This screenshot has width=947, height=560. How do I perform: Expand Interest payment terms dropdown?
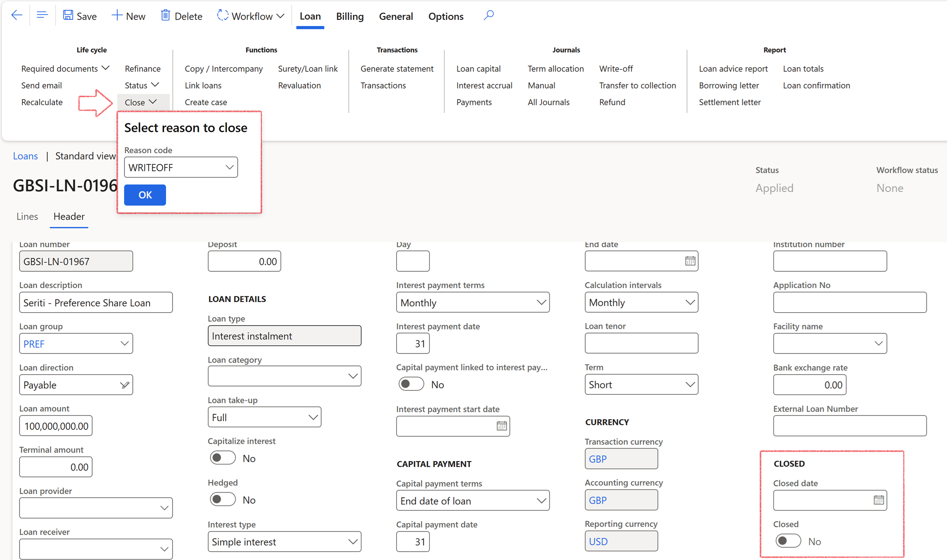pyautogui.click(x=541, y=302)
